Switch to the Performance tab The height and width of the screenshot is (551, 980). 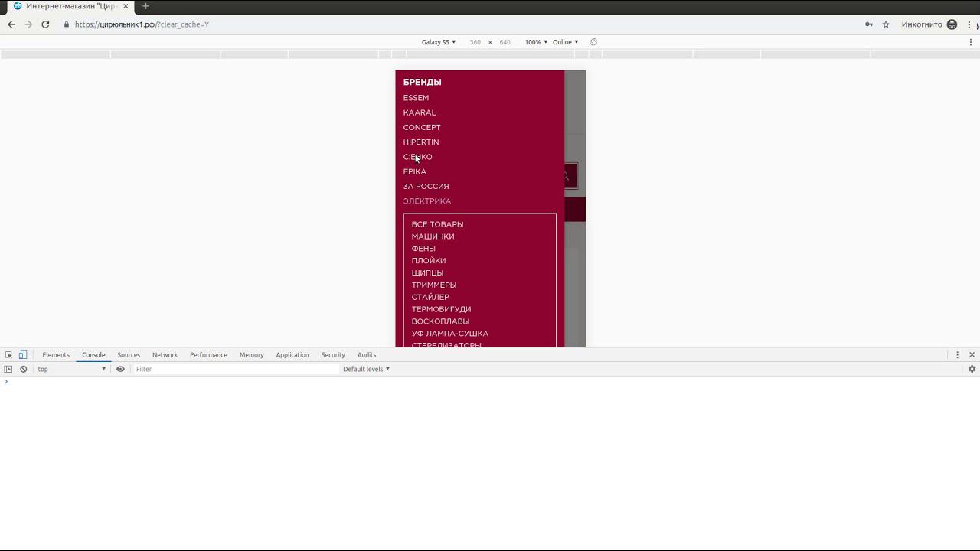pos(208,355)
